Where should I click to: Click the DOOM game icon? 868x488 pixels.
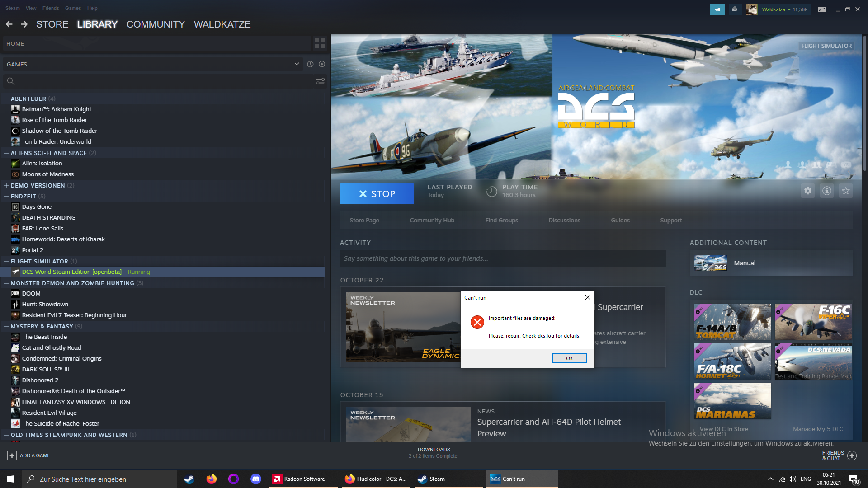tap(15, 293)
